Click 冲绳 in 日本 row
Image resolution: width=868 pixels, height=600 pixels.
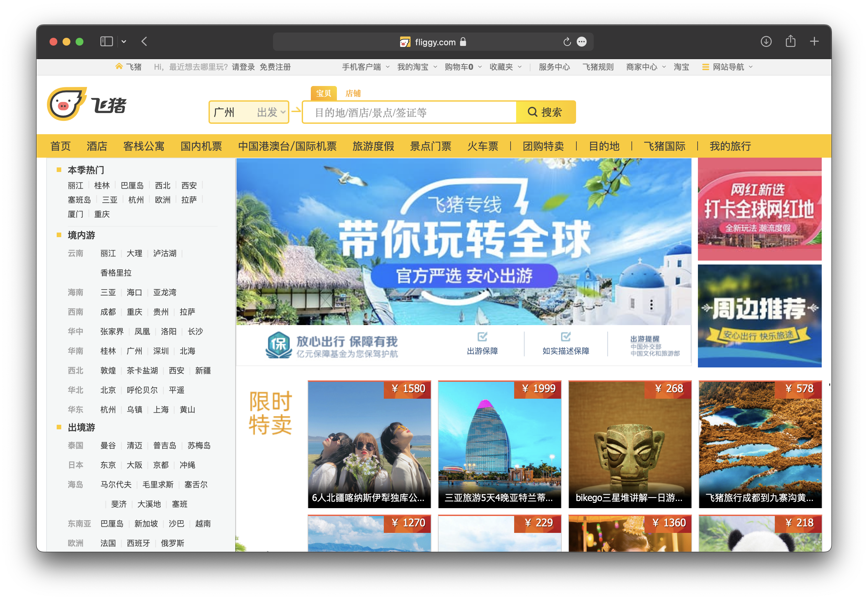point(187,465)
